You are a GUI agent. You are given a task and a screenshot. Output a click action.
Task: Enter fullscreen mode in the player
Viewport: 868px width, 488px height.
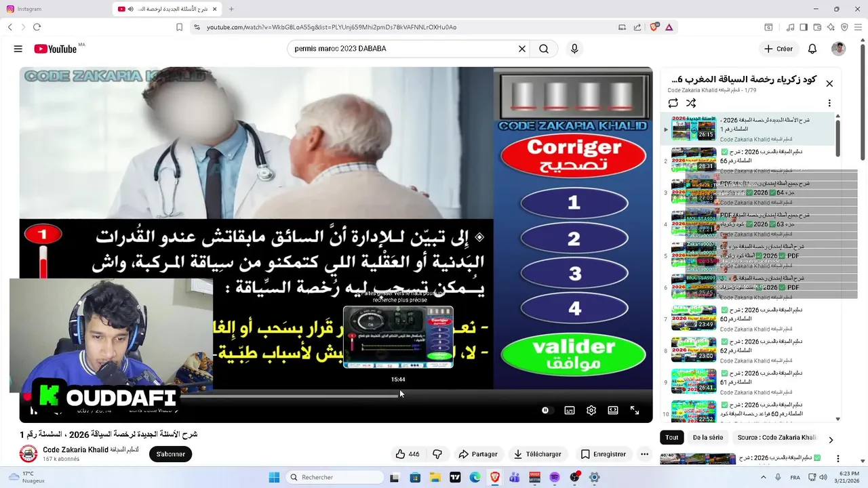coord(635,410)
